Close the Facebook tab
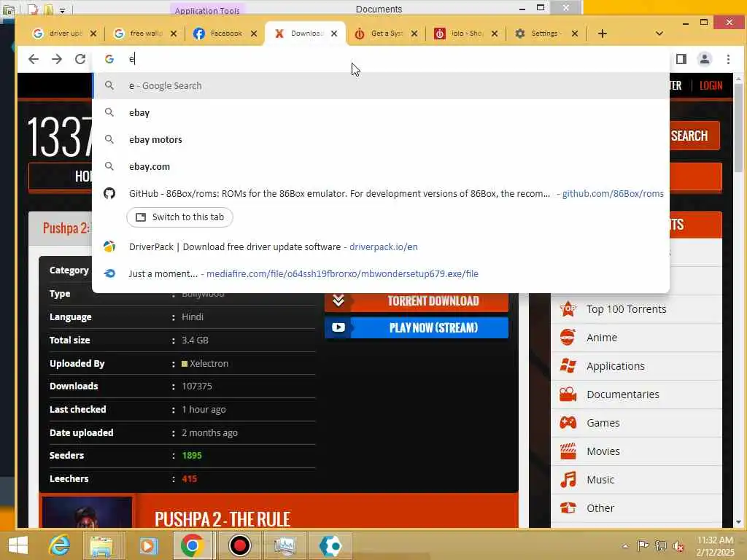Screen dimensions: 747x560 [x=254, y=34]
